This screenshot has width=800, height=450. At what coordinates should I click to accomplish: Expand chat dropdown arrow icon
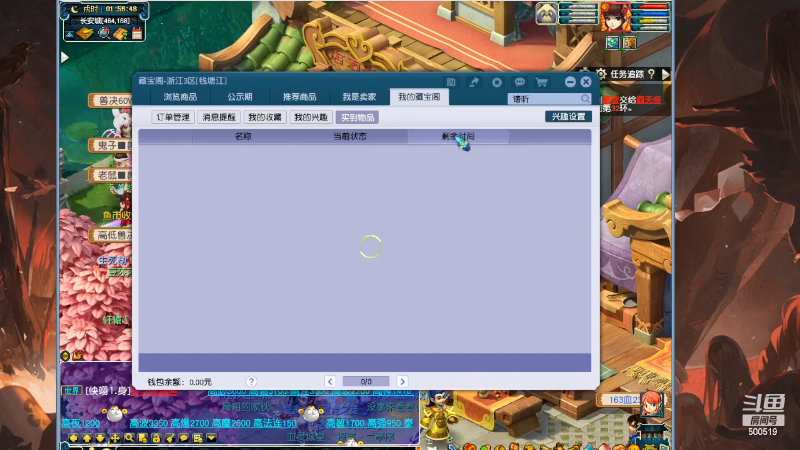pos(211,438)
